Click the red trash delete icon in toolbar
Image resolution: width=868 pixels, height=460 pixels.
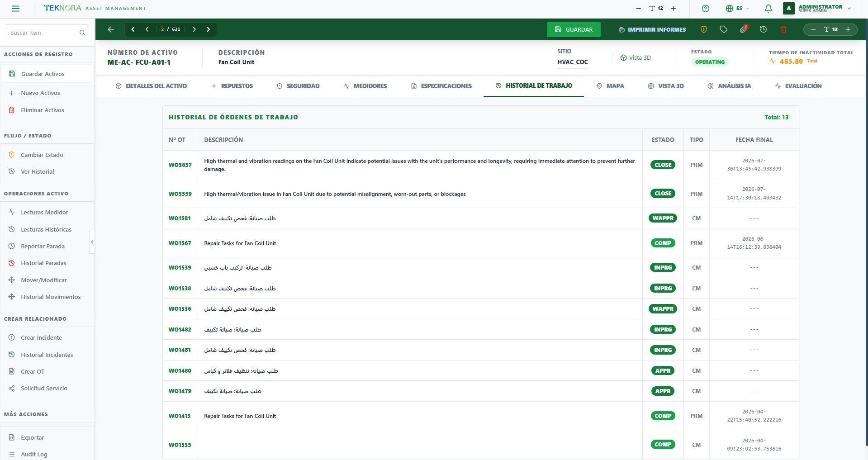pos(783,29)
